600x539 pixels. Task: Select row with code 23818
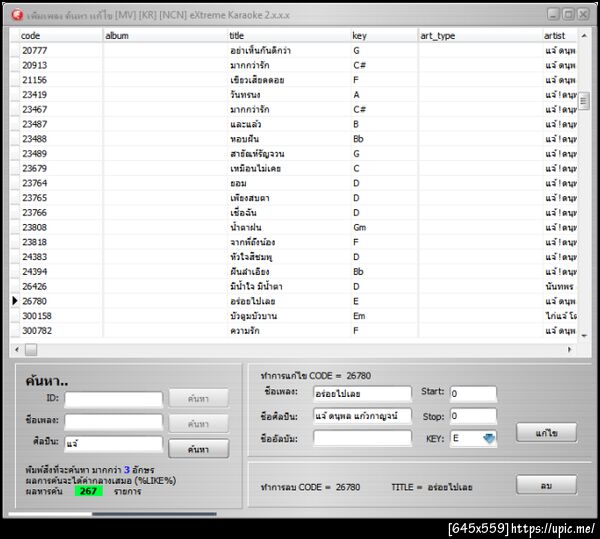point(293,242)
